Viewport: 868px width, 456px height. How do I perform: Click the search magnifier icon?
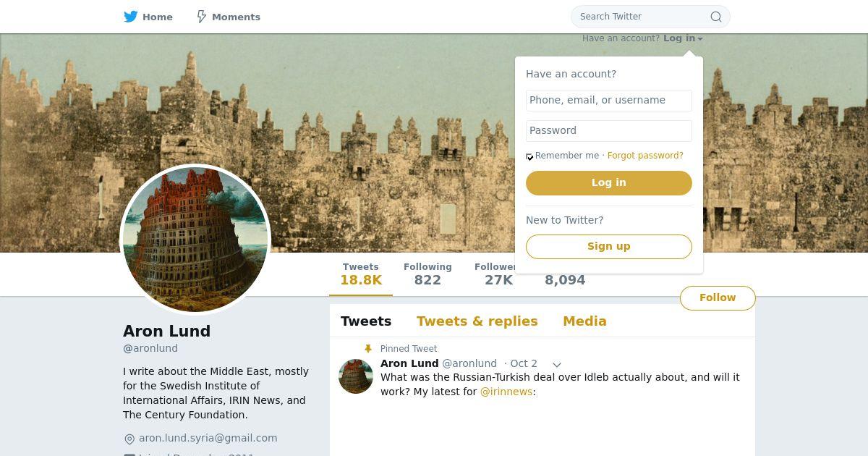click(x=715, y=17)
